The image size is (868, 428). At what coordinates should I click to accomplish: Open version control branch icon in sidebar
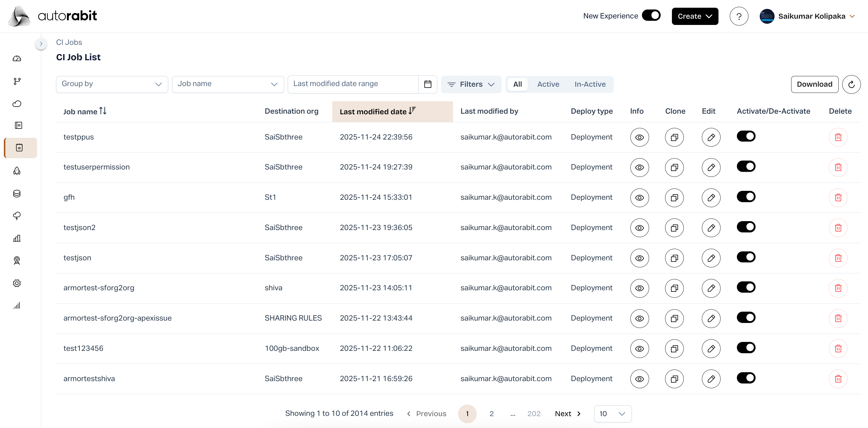coord(17,81)
